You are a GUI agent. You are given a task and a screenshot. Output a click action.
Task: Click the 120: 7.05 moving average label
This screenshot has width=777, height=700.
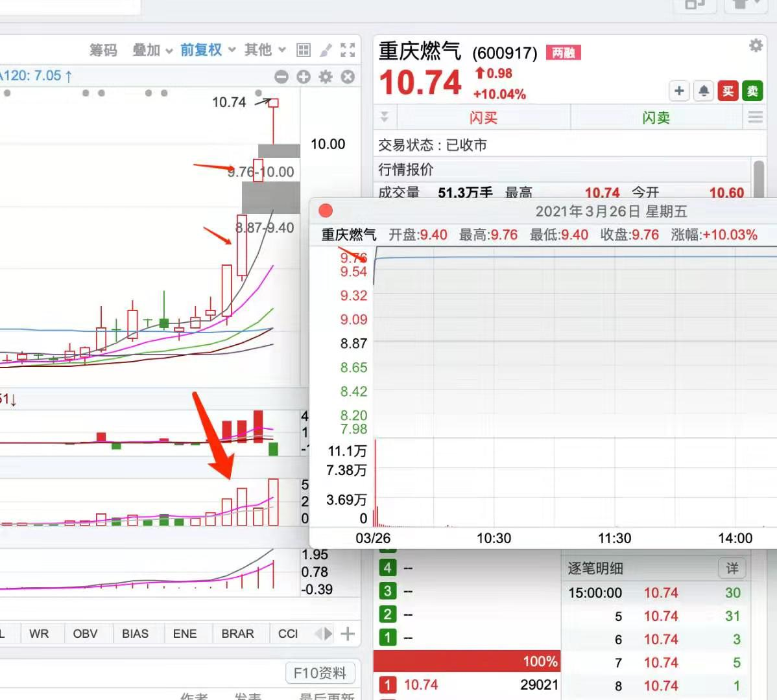pos(36,76)
